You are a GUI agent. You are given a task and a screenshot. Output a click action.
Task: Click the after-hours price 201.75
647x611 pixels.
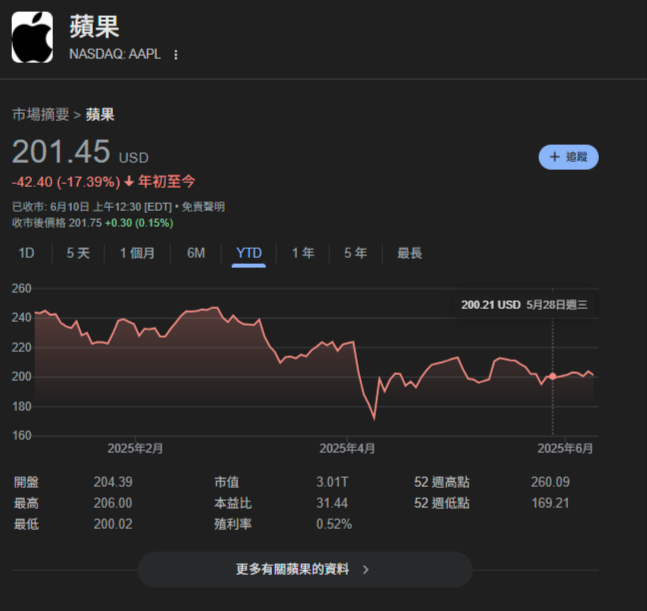[x=85, y=223]
